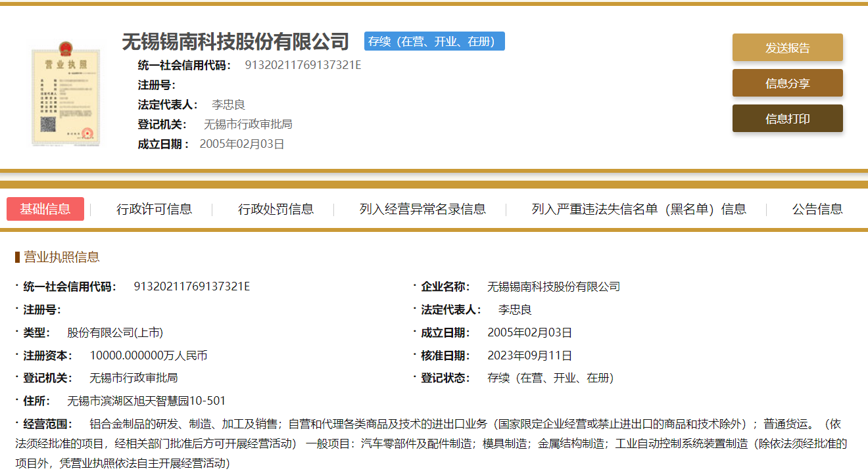
Task: Open the 公告信息 tab
Action: pyautogui.click(x=817, y=209)
